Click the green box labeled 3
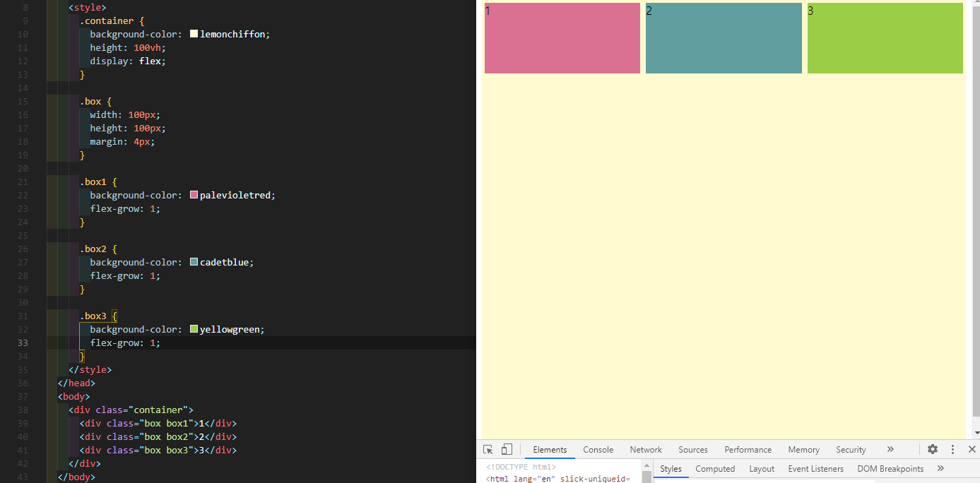The height and width of the screenshot is (483, 980). point(885,38)
